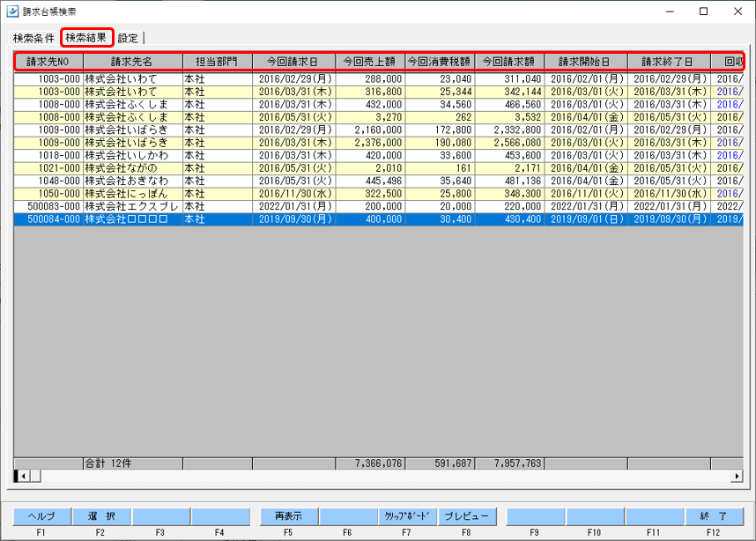
Task: Click the 1021-000 billing number cell
Action: coord(48,168)
